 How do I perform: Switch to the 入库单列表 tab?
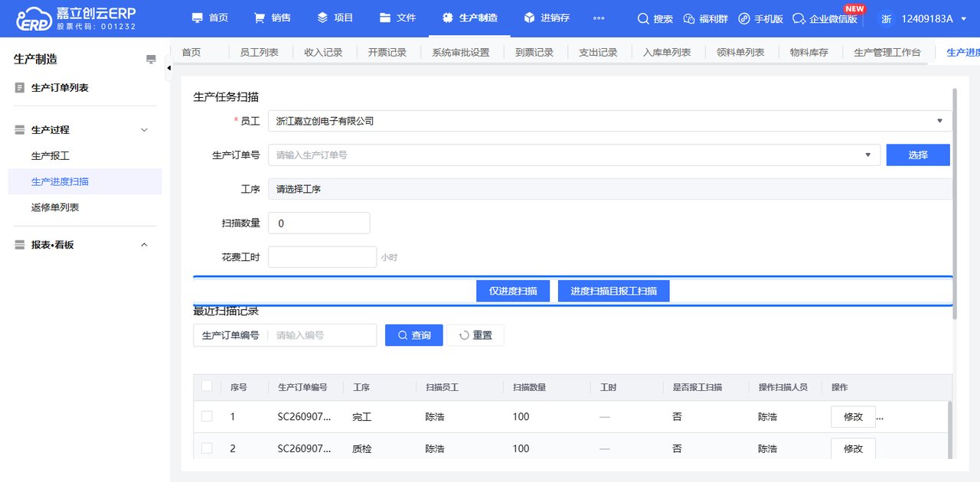point(667,52)
